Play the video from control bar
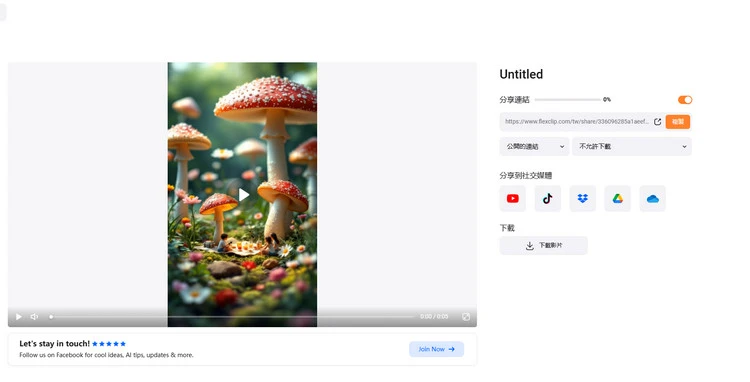750x382 pixels. [x=19, y=317]
